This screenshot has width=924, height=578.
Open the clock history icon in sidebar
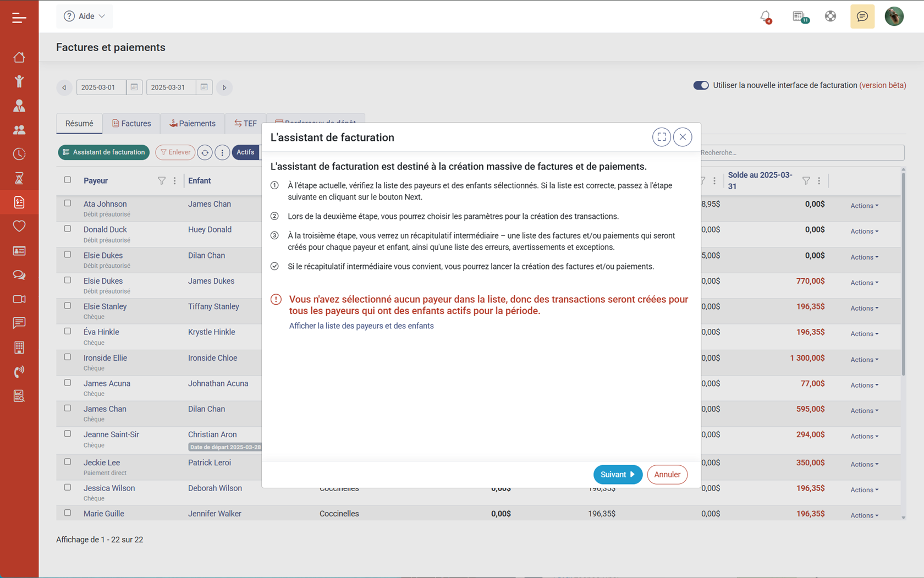click(19, 154)
